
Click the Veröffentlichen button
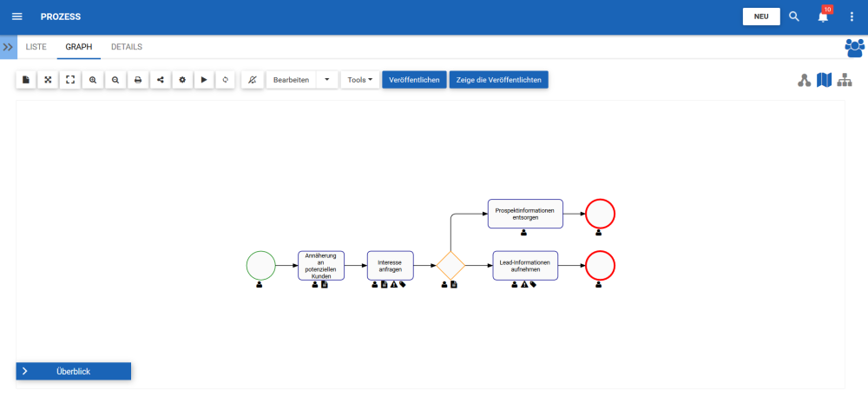pyautogui.click(x=415, y=80)
